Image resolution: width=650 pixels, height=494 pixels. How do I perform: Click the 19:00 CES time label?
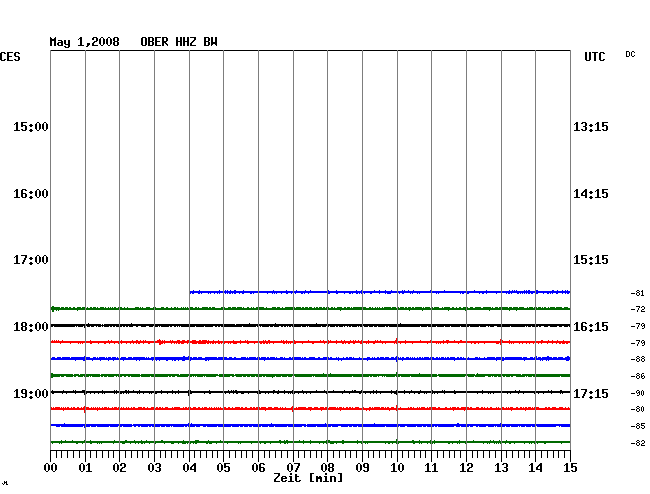31,394
